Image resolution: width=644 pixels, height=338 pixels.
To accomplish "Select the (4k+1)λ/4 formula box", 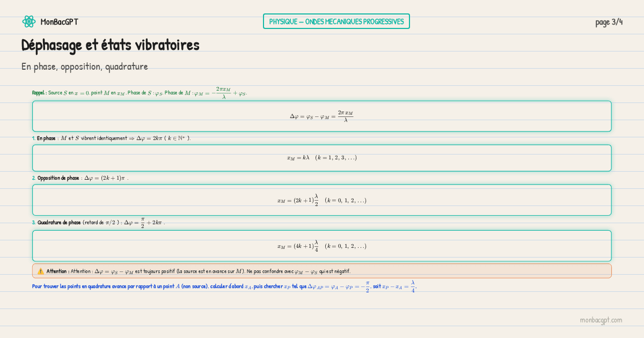I will (321, 246).
